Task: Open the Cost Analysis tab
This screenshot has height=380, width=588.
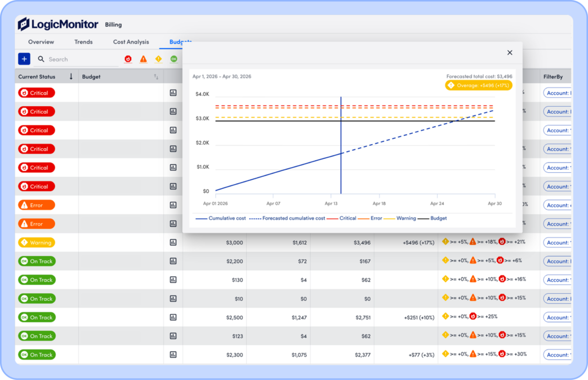Action: coord(131,42)
